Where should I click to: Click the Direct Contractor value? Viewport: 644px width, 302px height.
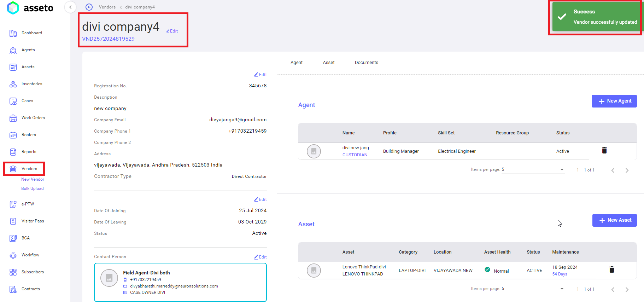249,176
